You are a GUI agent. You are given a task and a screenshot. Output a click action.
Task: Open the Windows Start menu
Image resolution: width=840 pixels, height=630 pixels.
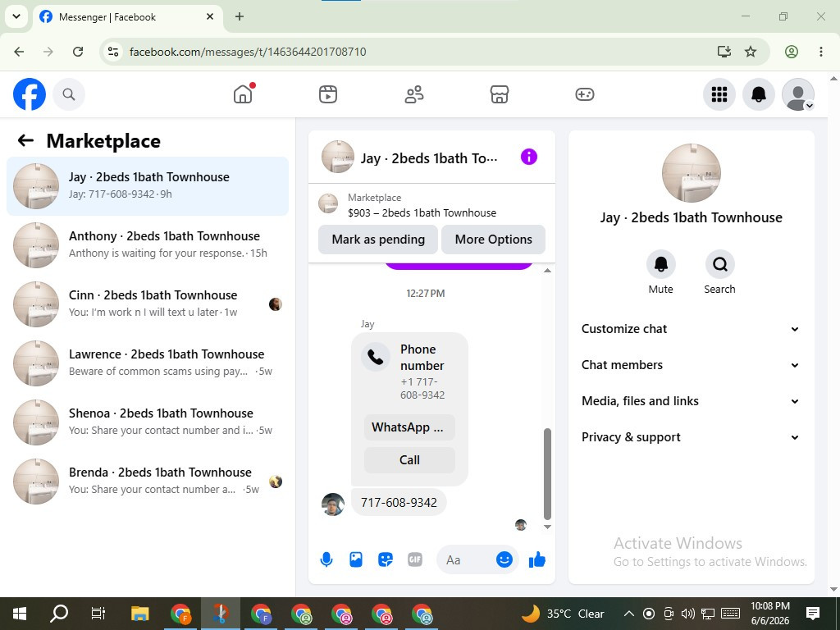tap(20, 614)
